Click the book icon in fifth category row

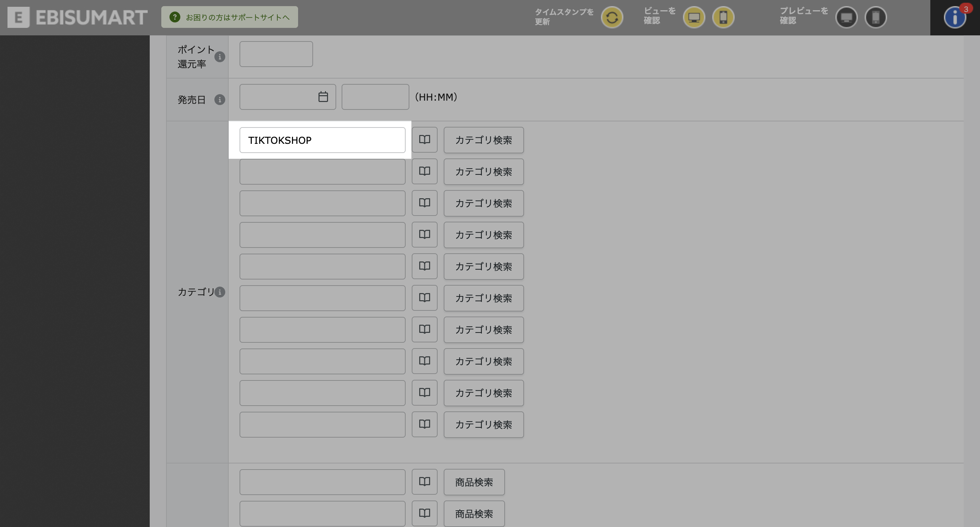[425, 266]
